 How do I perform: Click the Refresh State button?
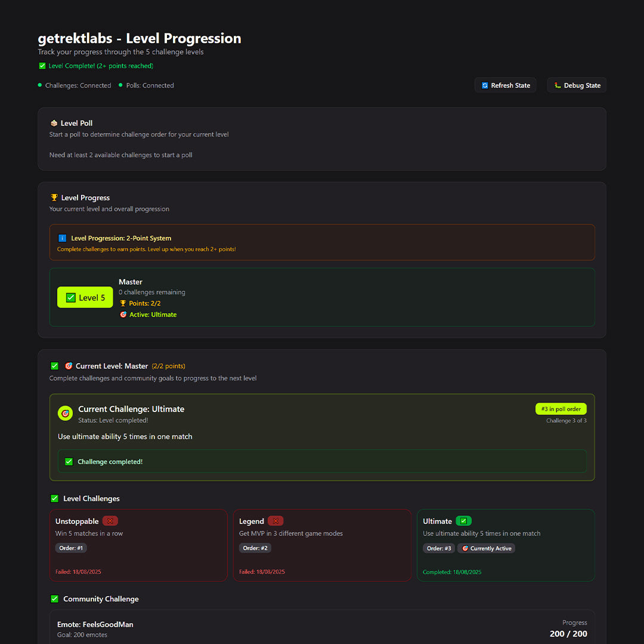[505, 85]
